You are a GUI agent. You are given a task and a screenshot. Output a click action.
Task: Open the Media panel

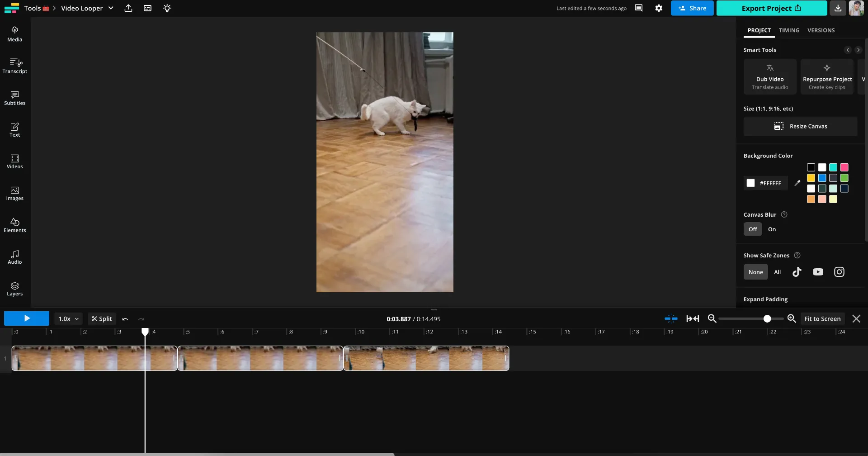click(14, 33)
